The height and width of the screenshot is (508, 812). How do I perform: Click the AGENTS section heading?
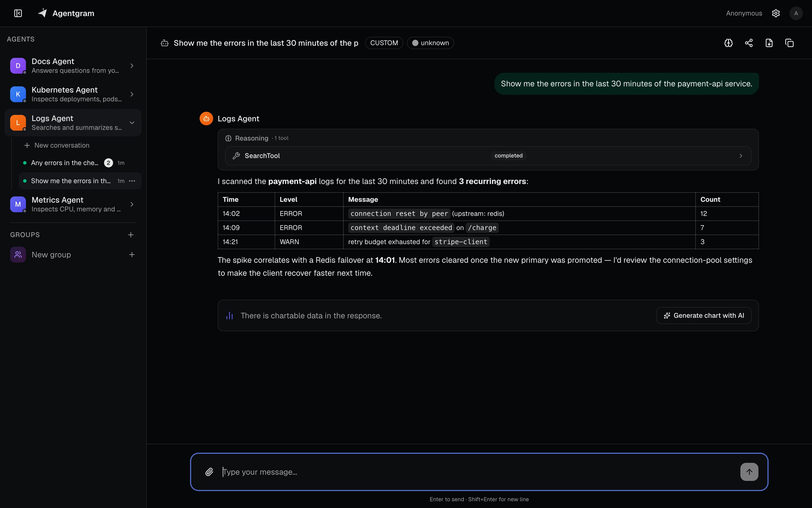point(21,39)
